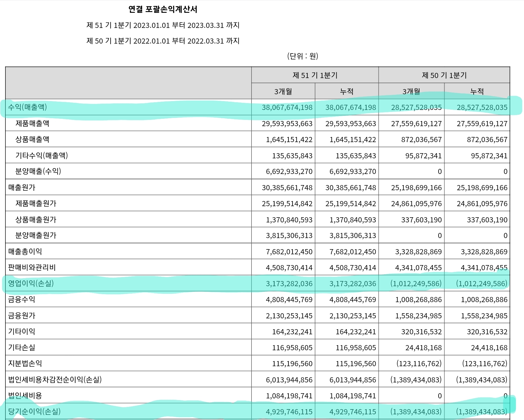The width and height of the screenshot is (524, 420).
Task: Select 4,341,078,455 in 제 50 기 3개월 column
Action: point(418,268)
